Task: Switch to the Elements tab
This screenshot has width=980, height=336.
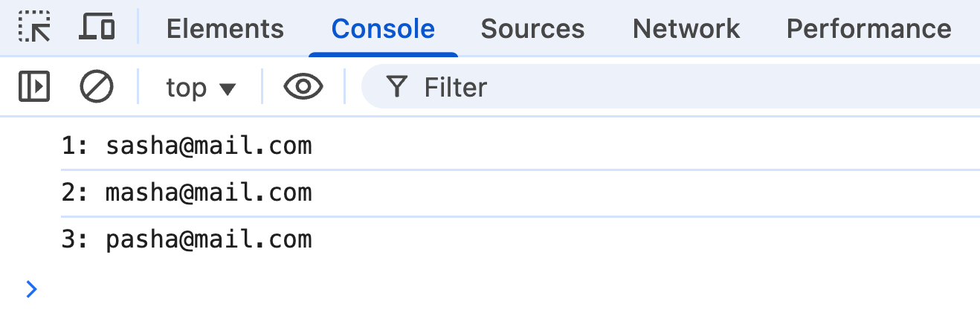Action: click(x=225, y=28)
